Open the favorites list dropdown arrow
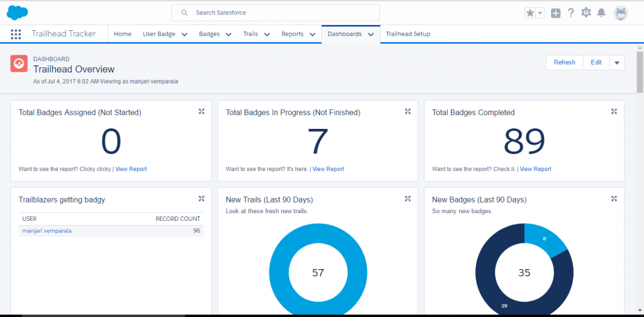The image size is (644, 317). [x=540, y=13]
